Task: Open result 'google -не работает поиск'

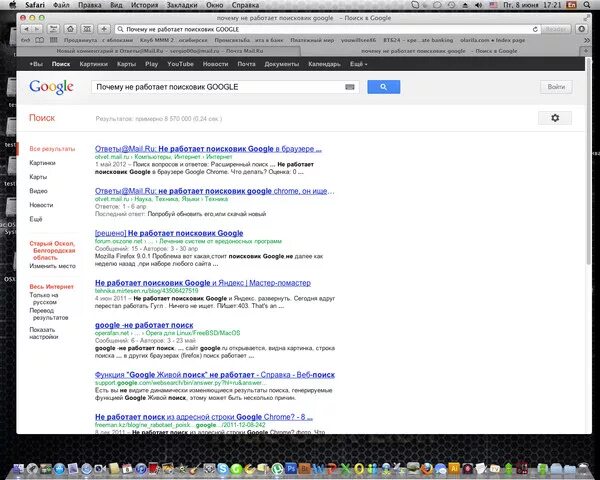Action: (144, 325)
